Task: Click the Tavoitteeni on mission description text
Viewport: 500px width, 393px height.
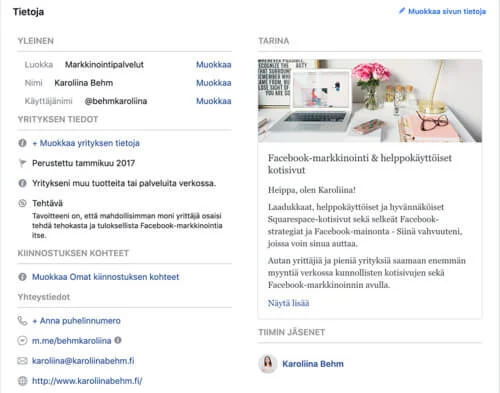Action: click(x=127, y=226)
